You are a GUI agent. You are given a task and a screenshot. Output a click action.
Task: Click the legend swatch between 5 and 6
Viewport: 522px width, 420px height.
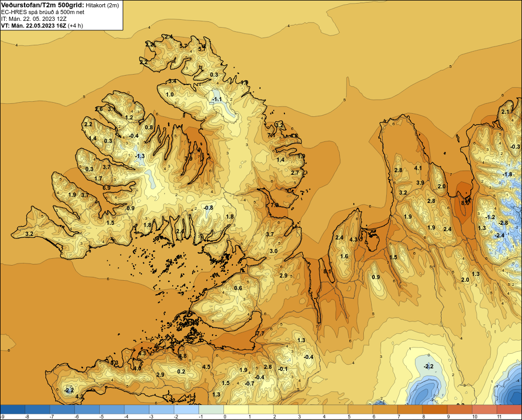coord(360,410)
